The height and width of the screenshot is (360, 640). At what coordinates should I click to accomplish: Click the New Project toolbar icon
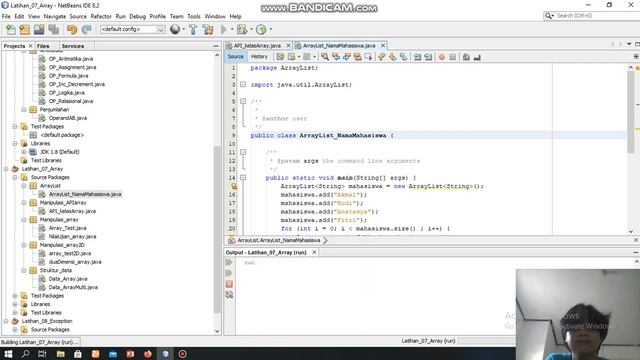coord(24,29)
